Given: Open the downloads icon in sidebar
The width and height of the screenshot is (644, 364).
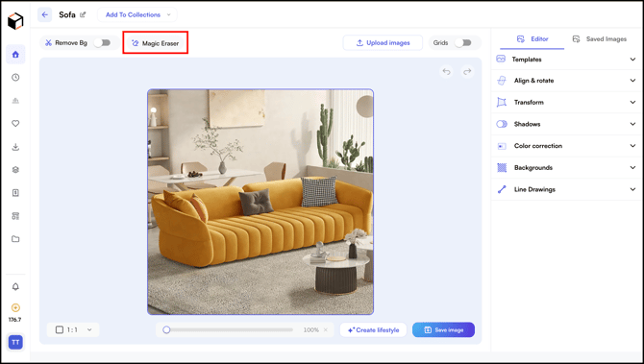Looking at the screenshot, I should point(15,147).
